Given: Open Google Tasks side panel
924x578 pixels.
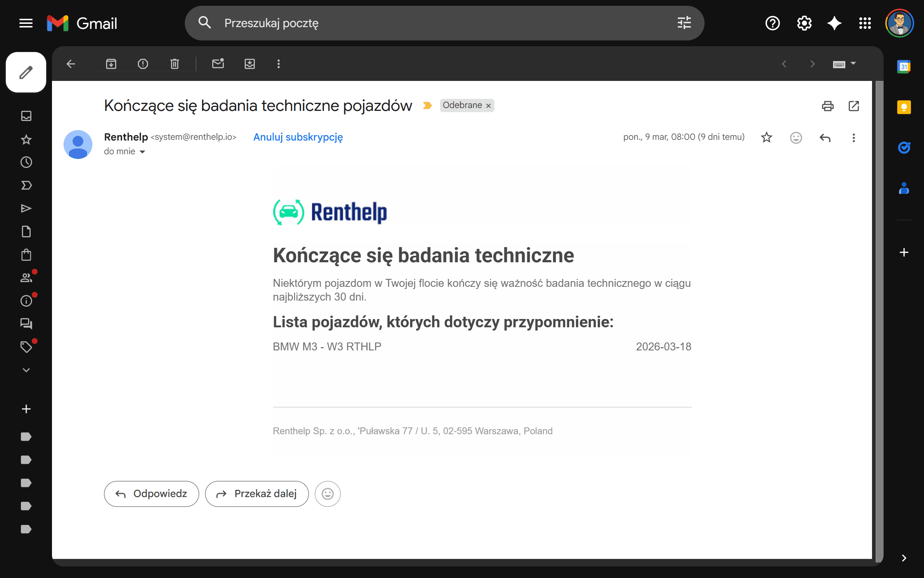Looking at the screenshot, I should [x=904, y=147].
